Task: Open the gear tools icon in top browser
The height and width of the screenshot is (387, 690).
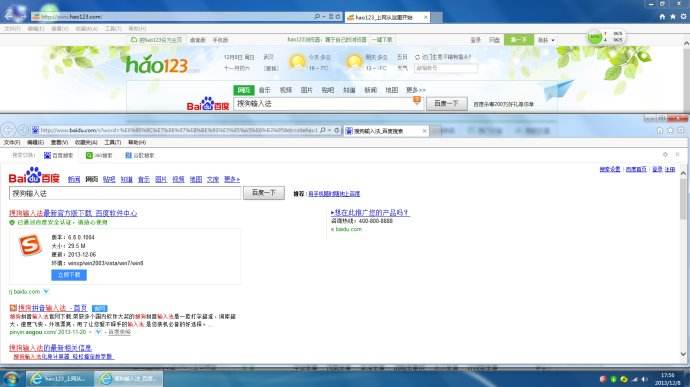Action: pos(683,17)
